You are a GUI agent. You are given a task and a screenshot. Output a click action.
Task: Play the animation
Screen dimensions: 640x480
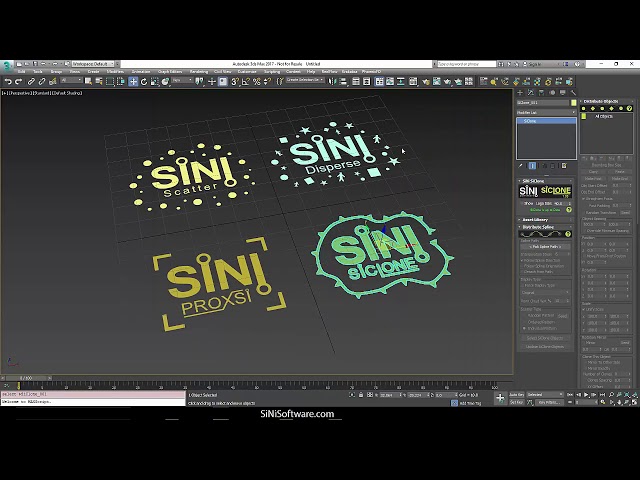(586, 395)
